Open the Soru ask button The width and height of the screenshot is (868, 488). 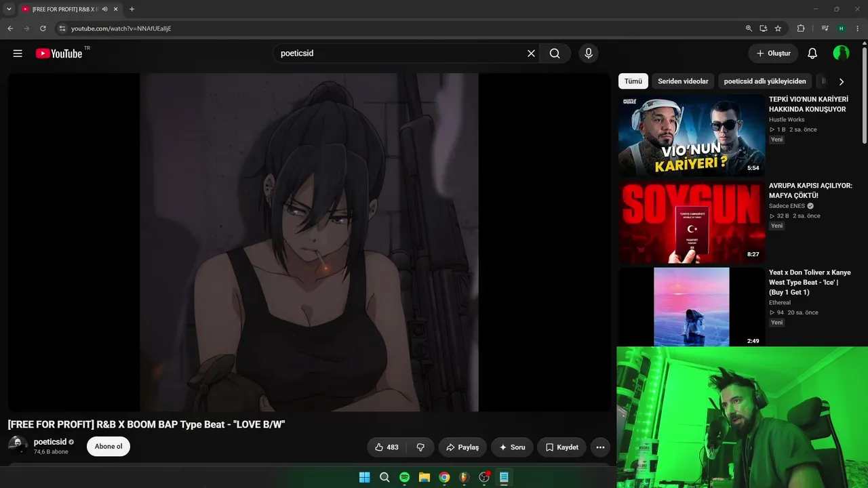point(512,447)
